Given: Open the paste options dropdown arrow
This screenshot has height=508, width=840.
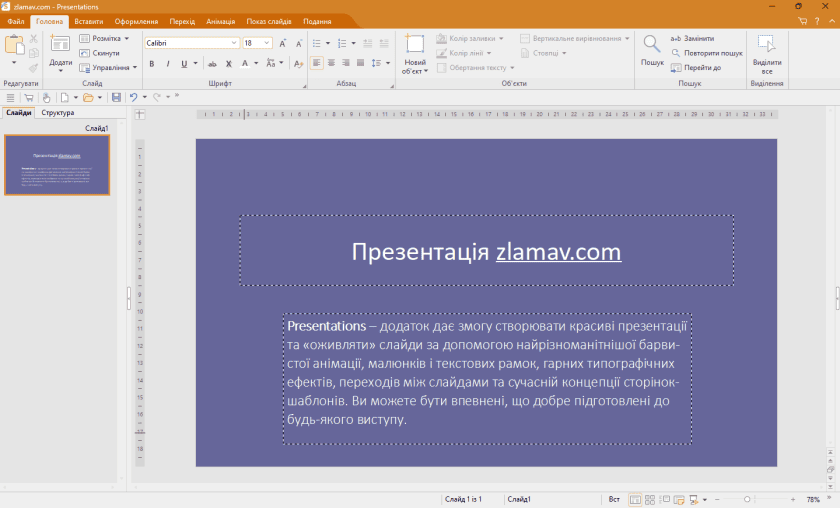Looking at the screenshot, I should [x=14, y=63].
